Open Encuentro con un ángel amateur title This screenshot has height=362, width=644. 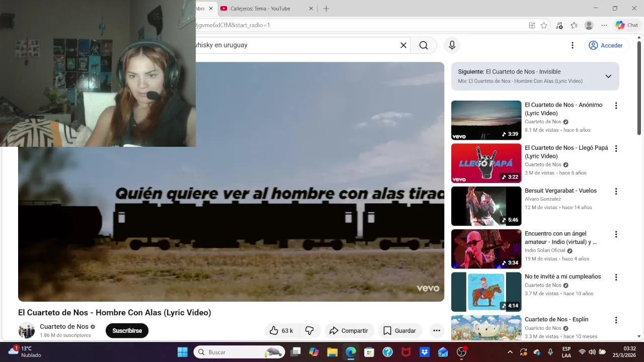(560, 238)
